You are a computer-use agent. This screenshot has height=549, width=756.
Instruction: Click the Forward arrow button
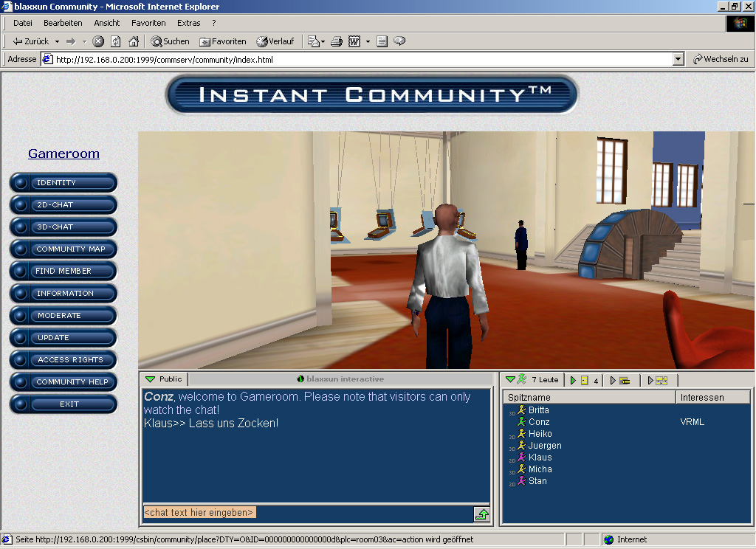pos(71,41)
